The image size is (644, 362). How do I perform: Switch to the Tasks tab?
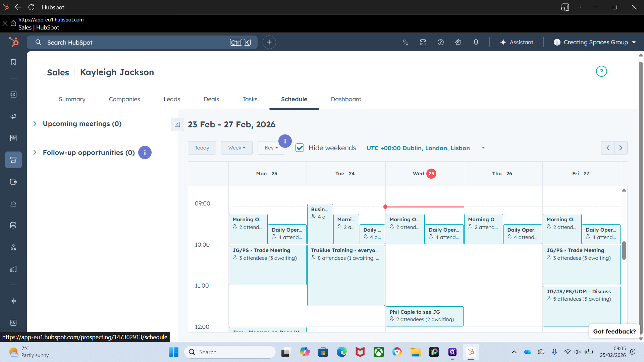tap(250, 99)
